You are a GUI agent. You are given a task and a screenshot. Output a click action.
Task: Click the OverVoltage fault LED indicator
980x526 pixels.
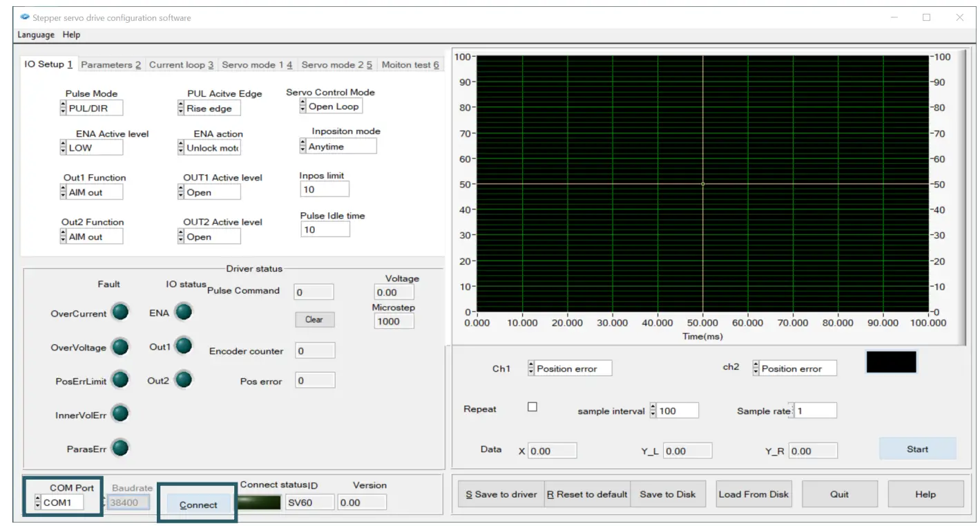pos(120,346)
